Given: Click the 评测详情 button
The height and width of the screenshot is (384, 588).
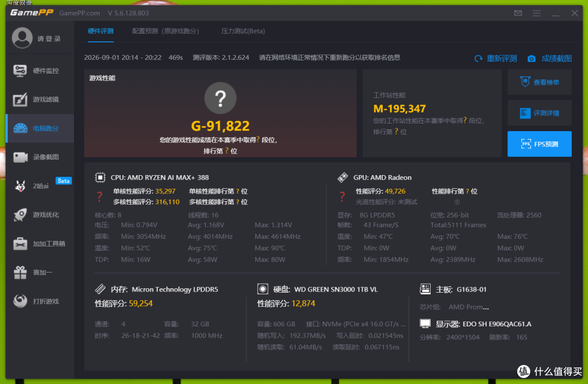Looking at the screenshot, I should (x=540, y=113).
